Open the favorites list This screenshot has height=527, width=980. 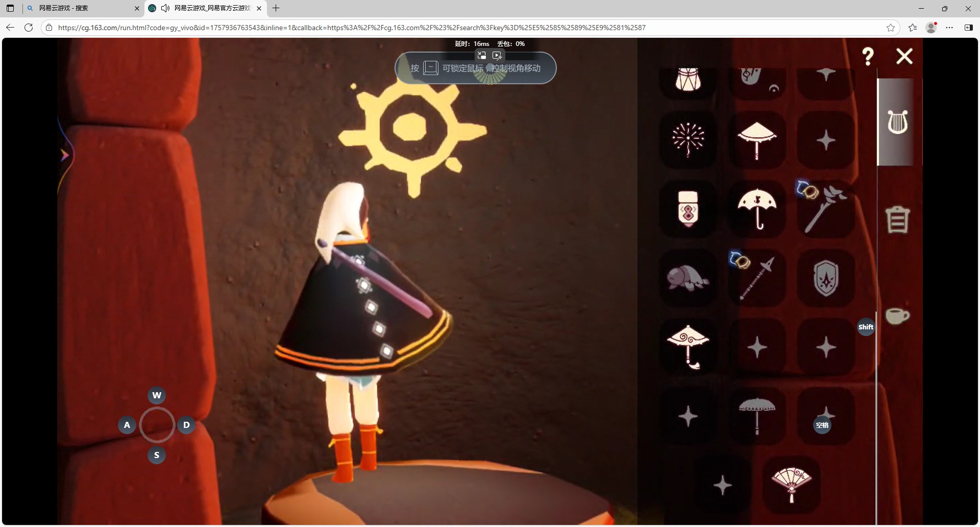[x=913, y=28]
